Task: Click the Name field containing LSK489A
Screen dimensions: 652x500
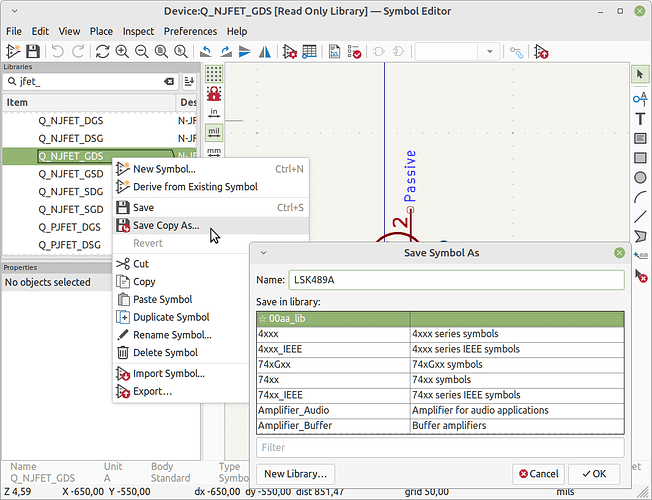Action: pos(456,280)
